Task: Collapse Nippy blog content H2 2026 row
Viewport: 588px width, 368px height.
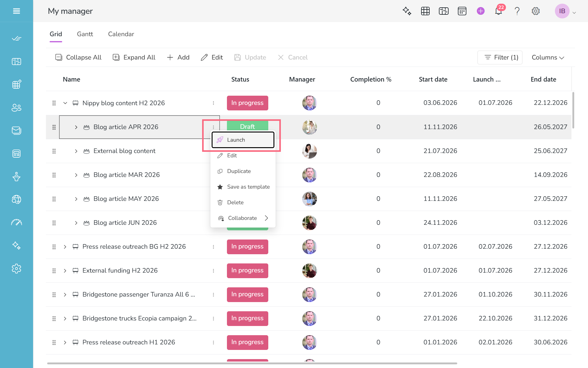Action: point(65,103)
